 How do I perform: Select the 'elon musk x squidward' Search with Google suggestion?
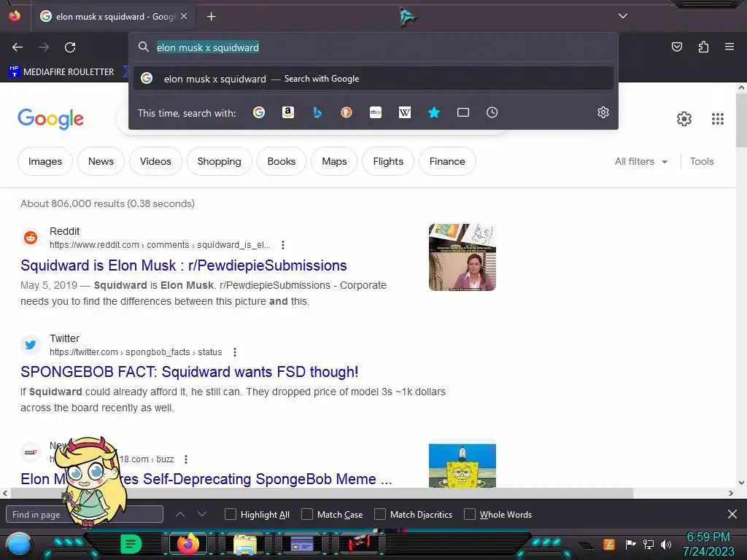373,79
